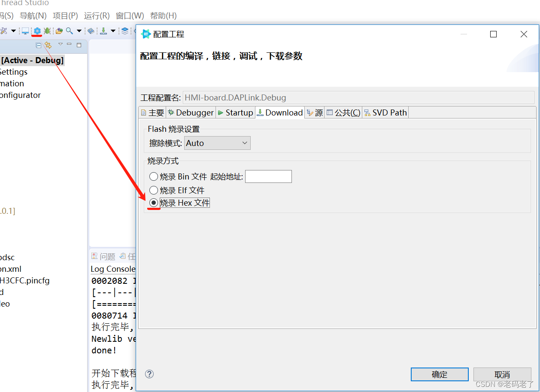Click the 起始地址 input field
The image size is (540, 392).
(268, 176)
